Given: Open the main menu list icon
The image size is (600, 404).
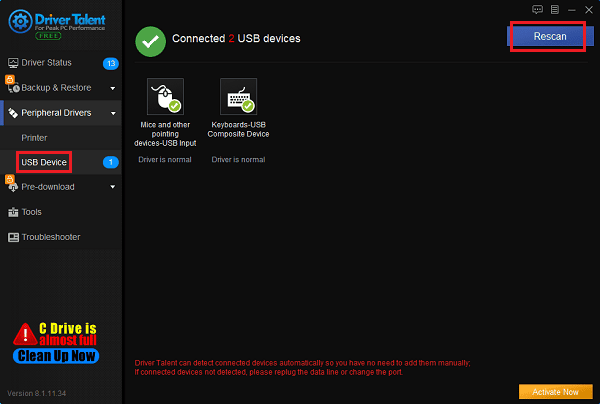Looking at the screenshot, I should click(x=555, y=10).
